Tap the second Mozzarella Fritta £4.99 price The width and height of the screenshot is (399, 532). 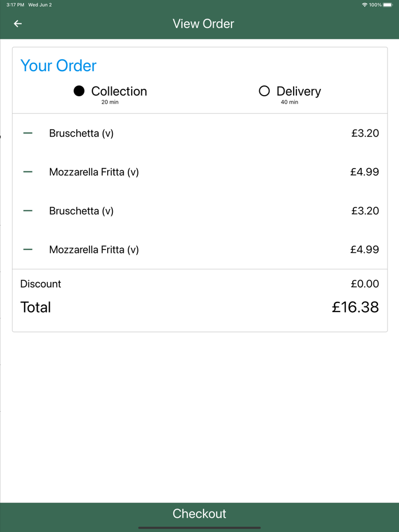click(x=364, y=249)
